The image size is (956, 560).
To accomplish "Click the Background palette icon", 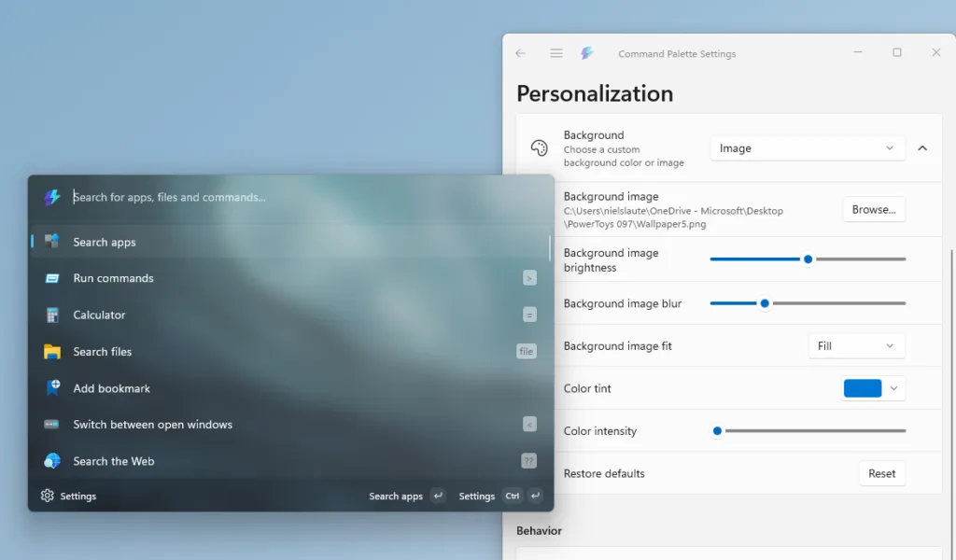I will point(539,147).
